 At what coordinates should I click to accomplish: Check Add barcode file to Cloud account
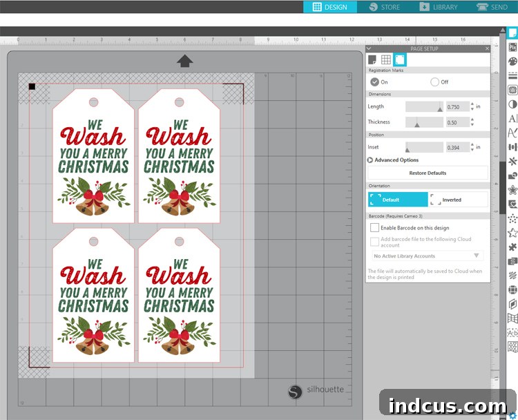[374, 242]
